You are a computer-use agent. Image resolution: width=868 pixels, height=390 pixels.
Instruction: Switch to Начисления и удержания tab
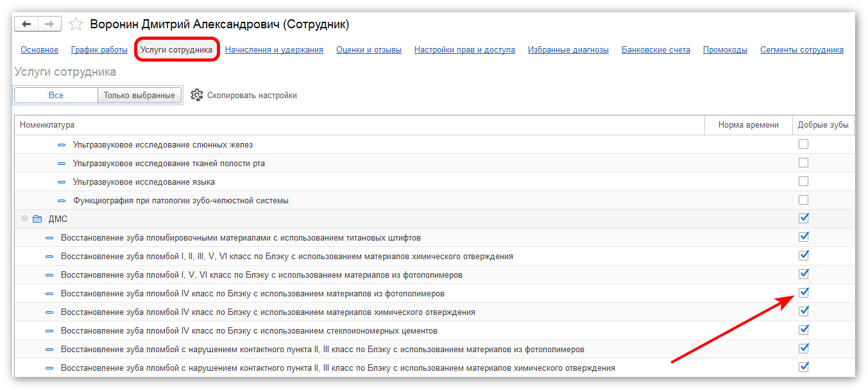pos(274,50)
